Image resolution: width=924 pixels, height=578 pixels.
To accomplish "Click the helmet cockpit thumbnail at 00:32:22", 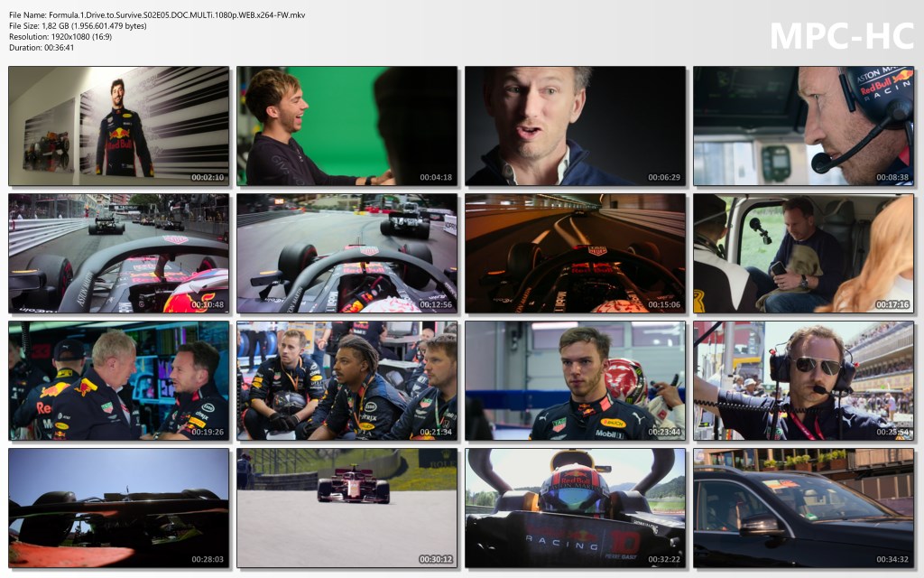I will [575, 508].
